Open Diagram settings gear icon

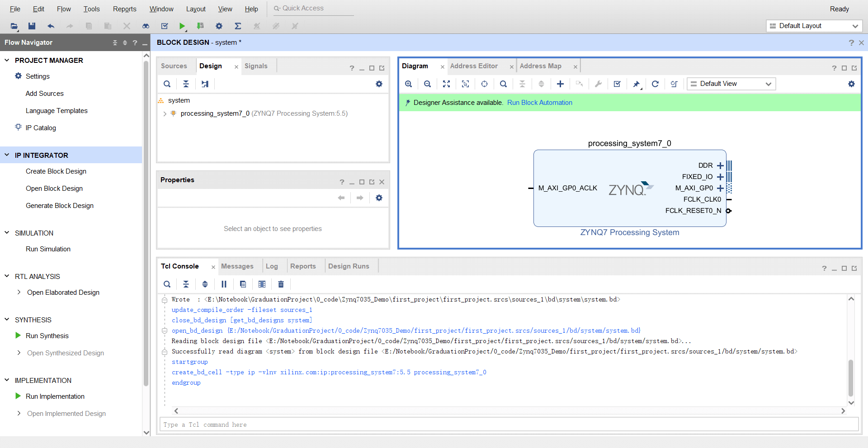(851, 84)
